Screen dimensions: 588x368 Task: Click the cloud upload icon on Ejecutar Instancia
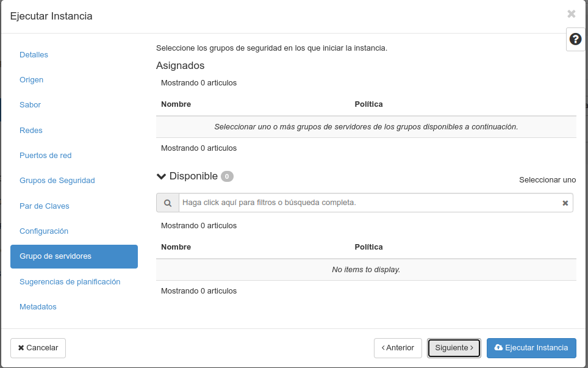(498, 348)
